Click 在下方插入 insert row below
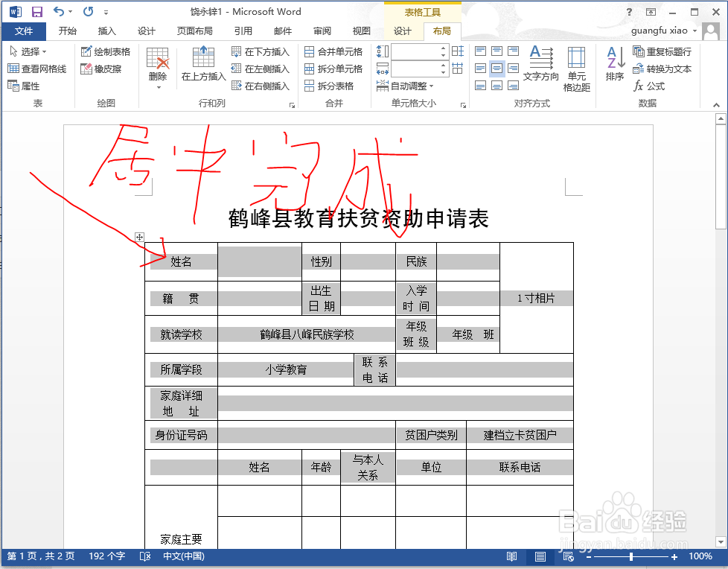 click(x=261, y=51)
